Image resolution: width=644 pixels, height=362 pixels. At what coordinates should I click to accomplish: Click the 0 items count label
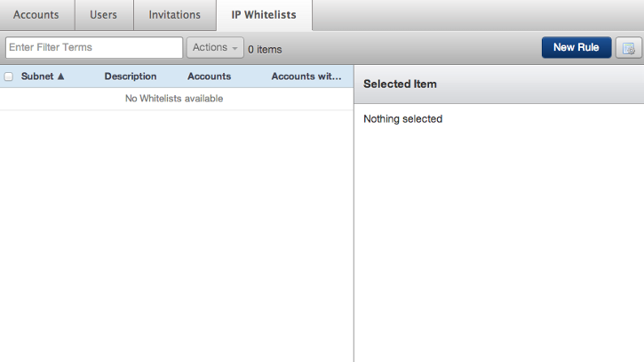point(265,50)
